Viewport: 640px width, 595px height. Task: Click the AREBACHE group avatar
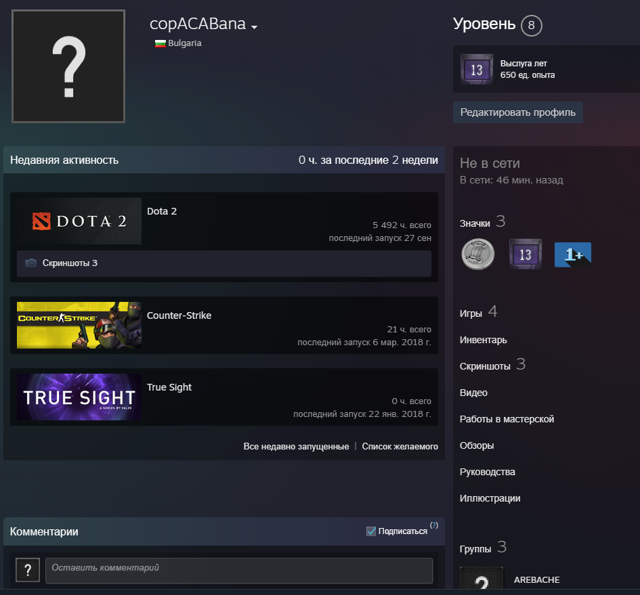coord(482,578)
